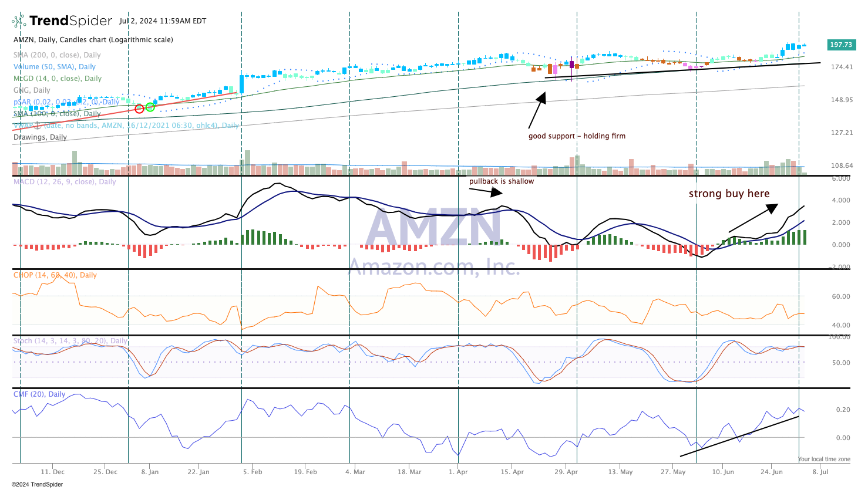Select 'strong buy here' annotation text
Screen dimensions: 868x490
[x=729, y=194]
